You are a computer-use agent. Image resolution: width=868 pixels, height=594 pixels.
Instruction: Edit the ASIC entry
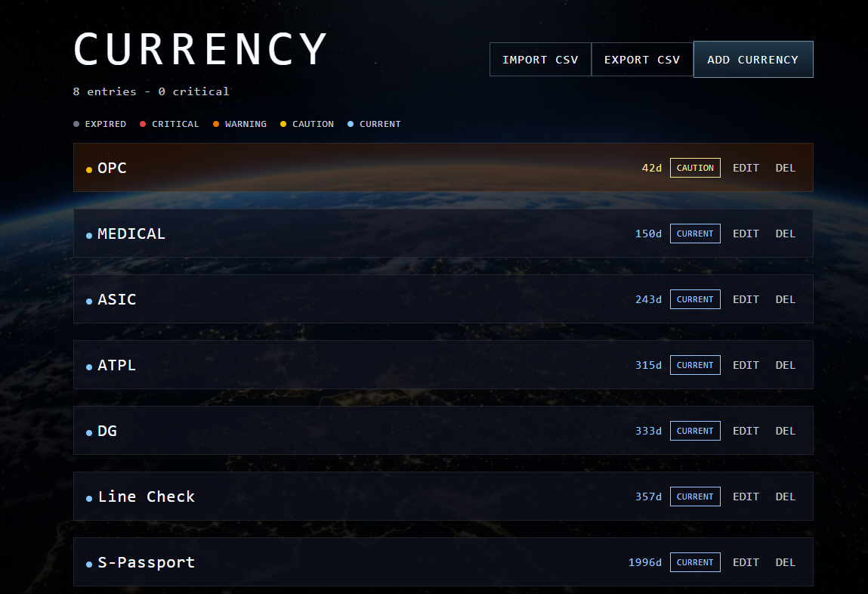tap(746, 299)
